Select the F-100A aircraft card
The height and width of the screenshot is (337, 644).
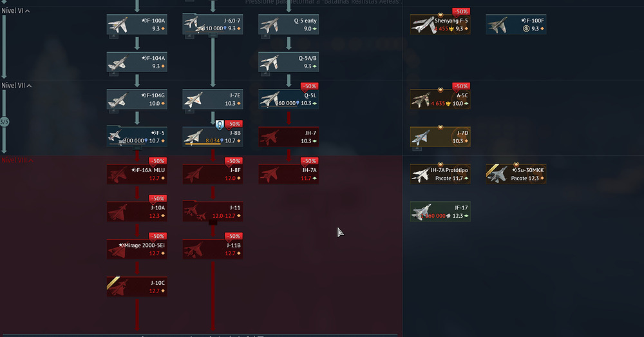[137, 24]
